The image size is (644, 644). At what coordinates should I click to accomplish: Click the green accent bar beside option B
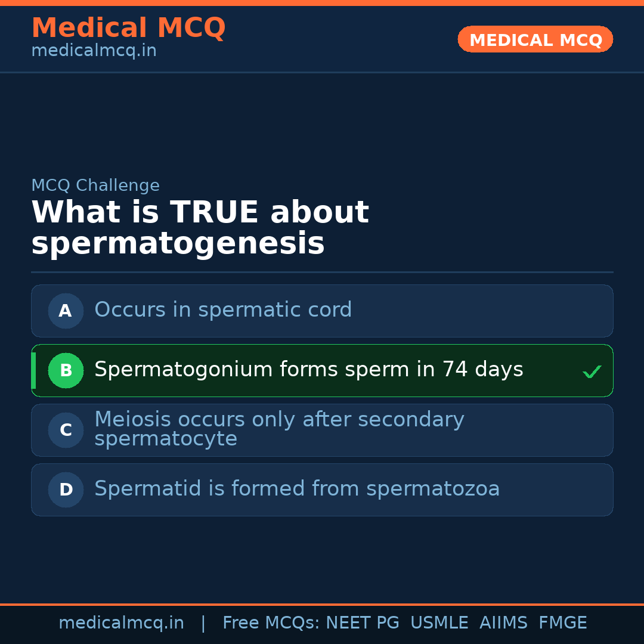coord(33,370)
